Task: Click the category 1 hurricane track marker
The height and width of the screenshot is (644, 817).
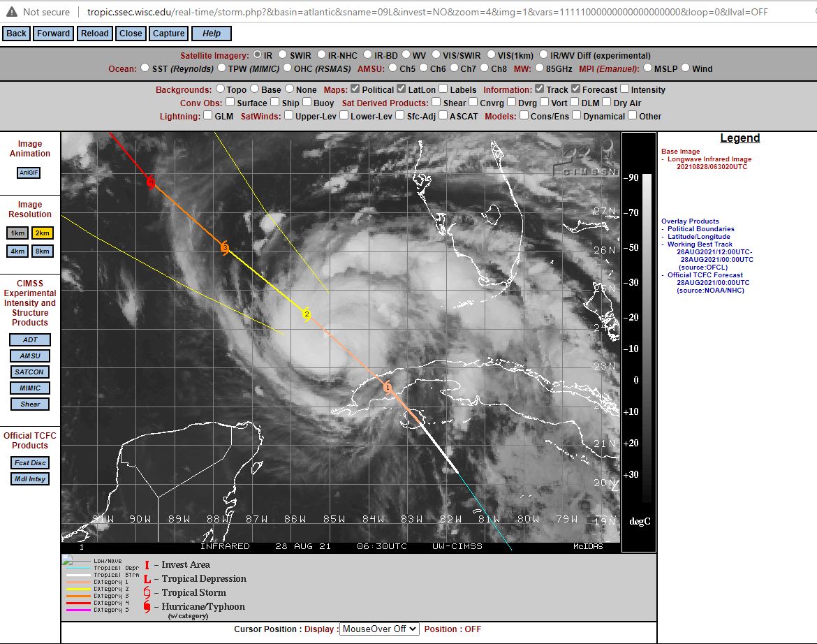Action: (x=387, y=387)
